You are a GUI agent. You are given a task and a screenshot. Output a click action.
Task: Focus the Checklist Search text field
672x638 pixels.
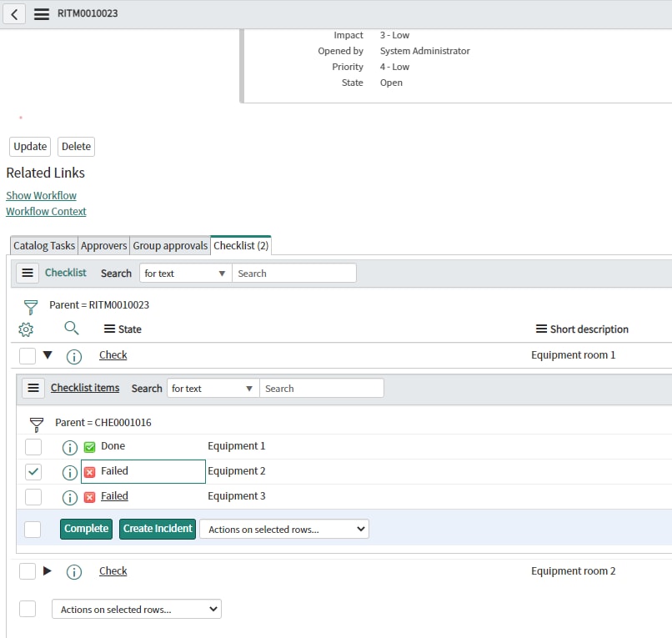tap(294, 273)
